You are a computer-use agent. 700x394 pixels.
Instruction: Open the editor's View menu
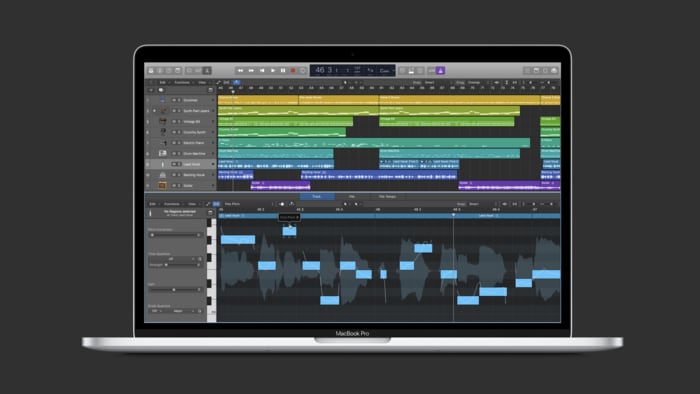pos(192,204)
